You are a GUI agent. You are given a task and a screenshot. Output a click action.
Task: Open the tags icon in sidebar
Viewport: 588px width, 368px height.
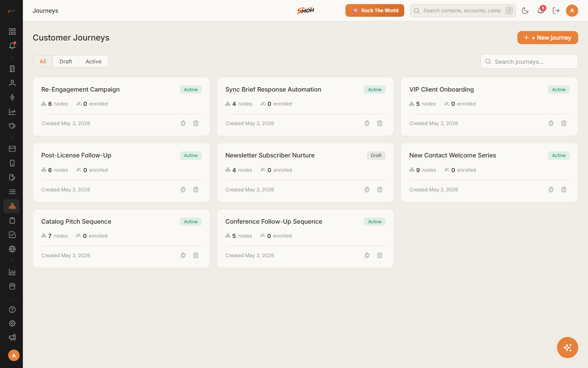[x=12, y=126]
